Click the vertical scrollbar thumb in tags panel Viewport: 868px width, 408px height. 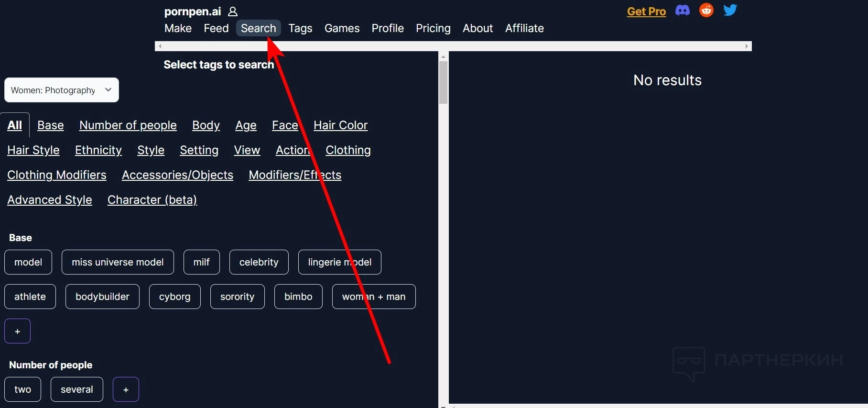coord(444,82)
